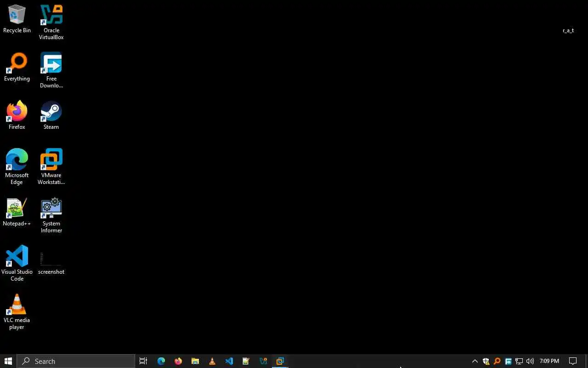Click the taskbar Search box
The width and height of the screenshot is (588, 368).
coord(76,361)
